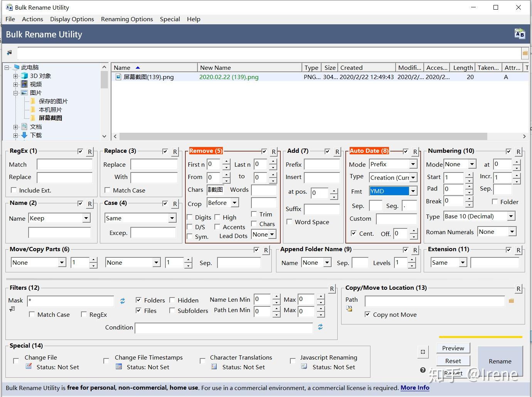This screenshot has height=397, width=532.
Task: Click the file list horizontal scrollbar
Action: (303, 137)
